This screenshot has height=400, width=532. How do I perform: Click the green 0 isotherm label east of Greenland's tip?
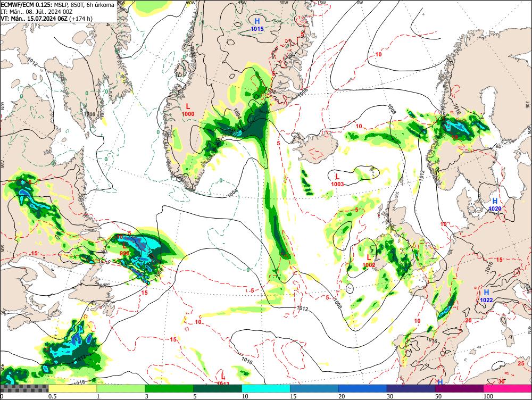pyautogui.click(x=221, y=180)
